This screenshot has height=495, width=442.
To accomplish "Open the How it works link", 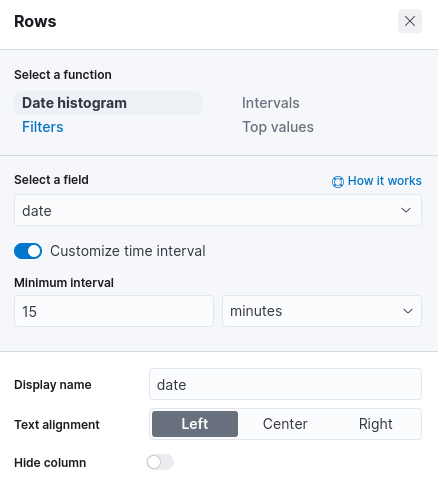I will click(x=385, y=181).
